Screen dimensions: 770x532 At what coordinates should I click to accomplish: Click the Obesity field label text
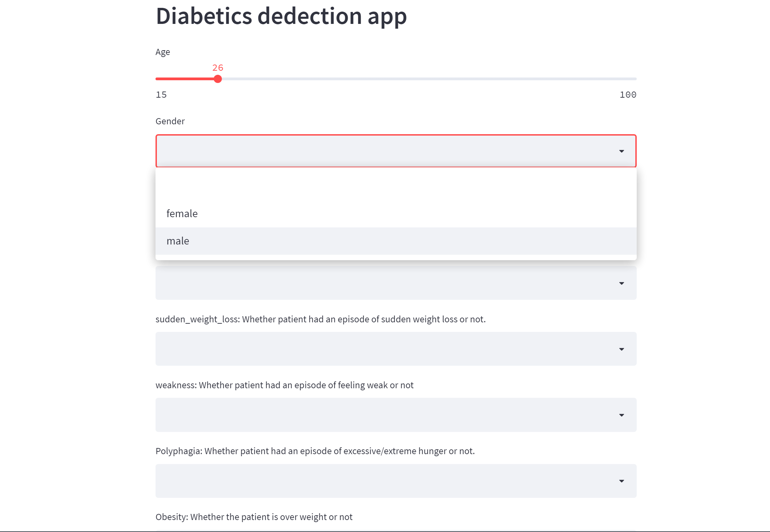(x=254, y=517)
